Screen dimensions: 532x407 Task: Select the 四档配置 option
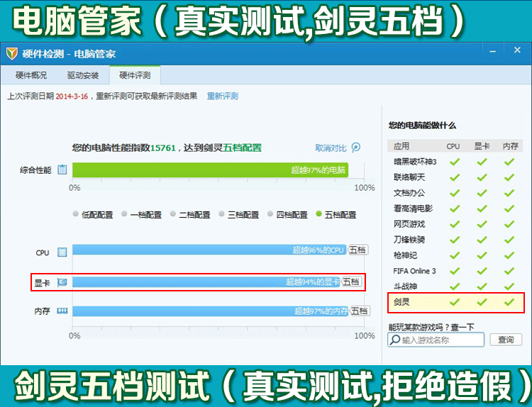click(287, 214)
